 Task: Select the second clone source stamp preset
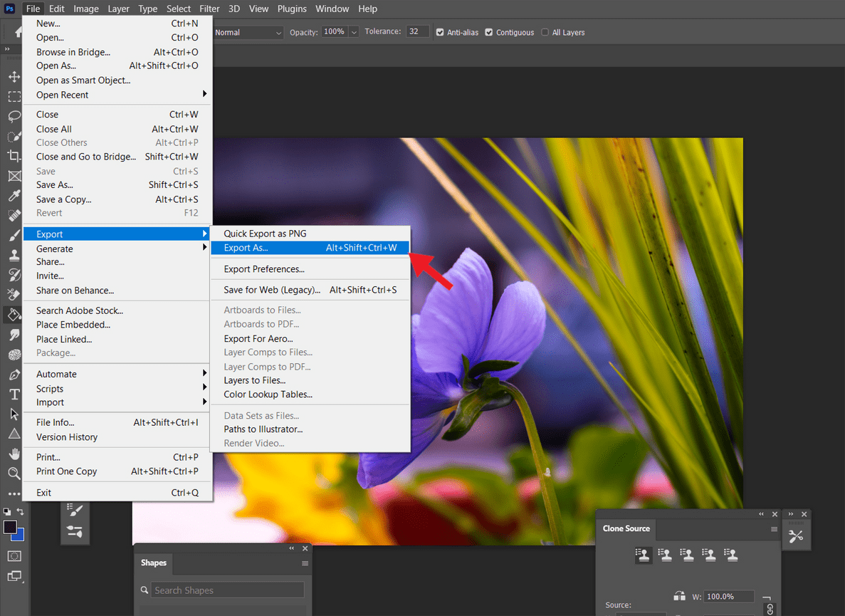[x=665, y=554]
